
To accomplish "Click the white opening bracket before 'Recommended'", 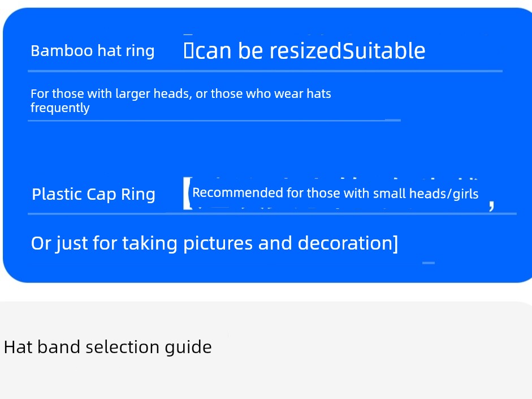I will (188, 193).
